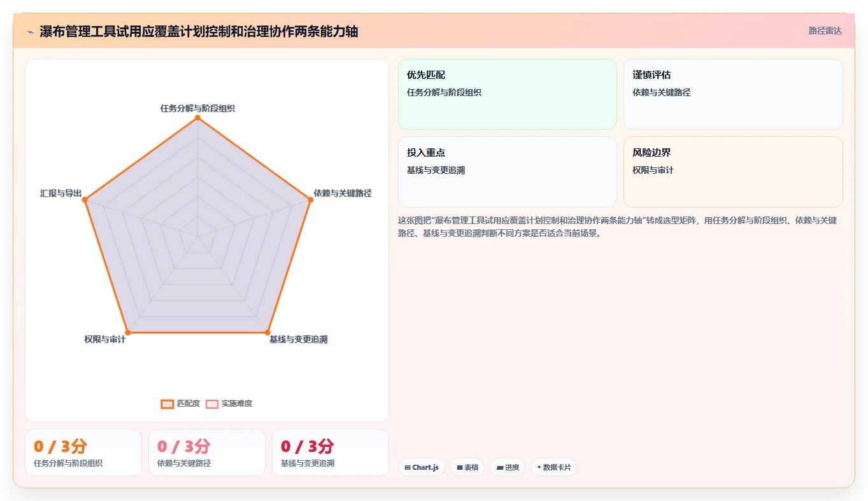
Task: Select the 优先匹配 card
Action: pos(508,94)
